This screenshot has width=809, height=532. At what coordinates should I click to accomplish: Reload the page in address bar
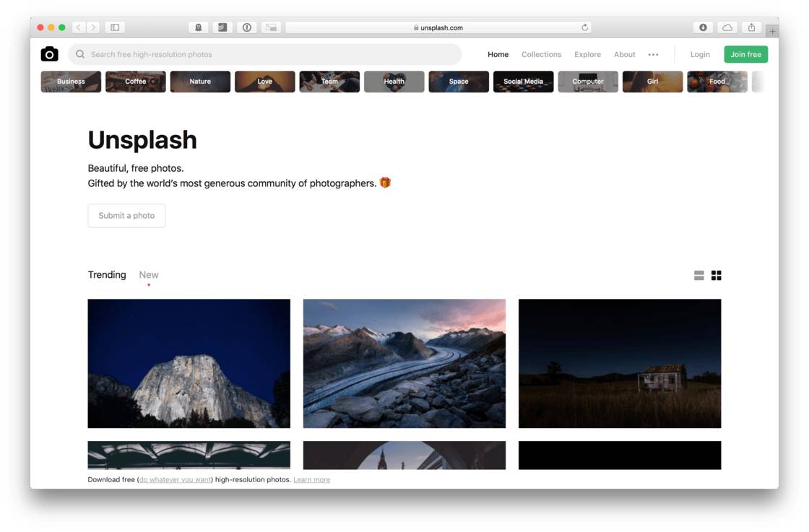tap(584, 27)
